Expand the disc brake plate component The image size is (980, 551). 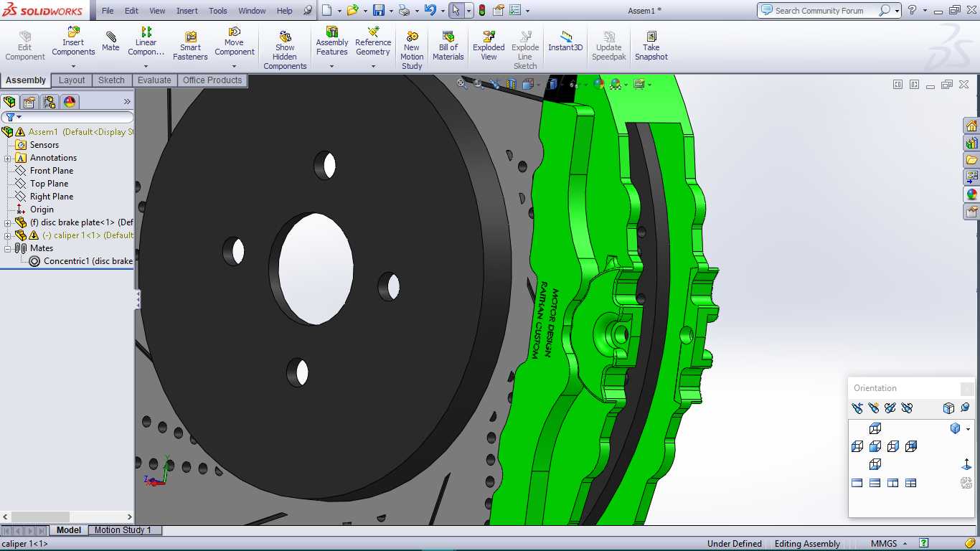pyautogui.click(x=7, y=222)
